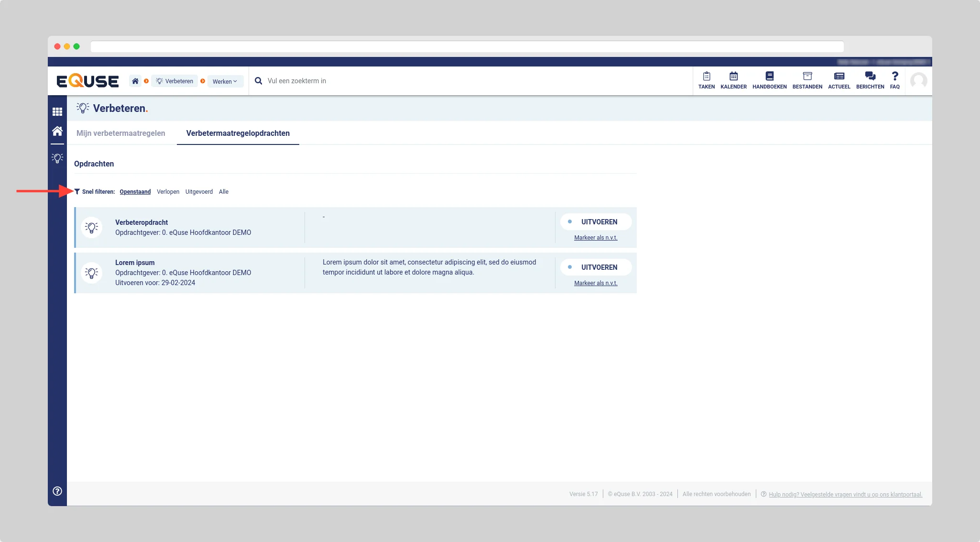This screenshot has height=542, width=980.
Task: Expand the Werken dropdown
Action: coord(225,81)
